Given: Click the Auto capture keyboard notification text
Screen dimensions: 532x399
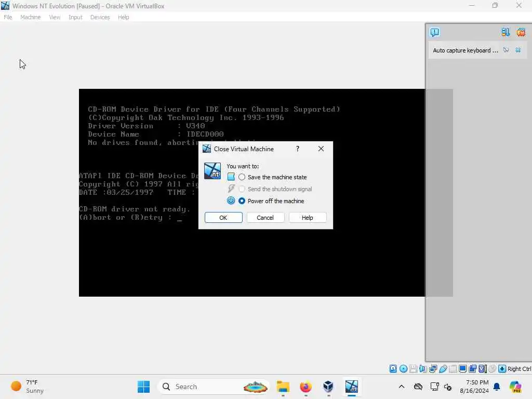Looking at the screenshot, I should pyautogui.click(x=465, y=50).
